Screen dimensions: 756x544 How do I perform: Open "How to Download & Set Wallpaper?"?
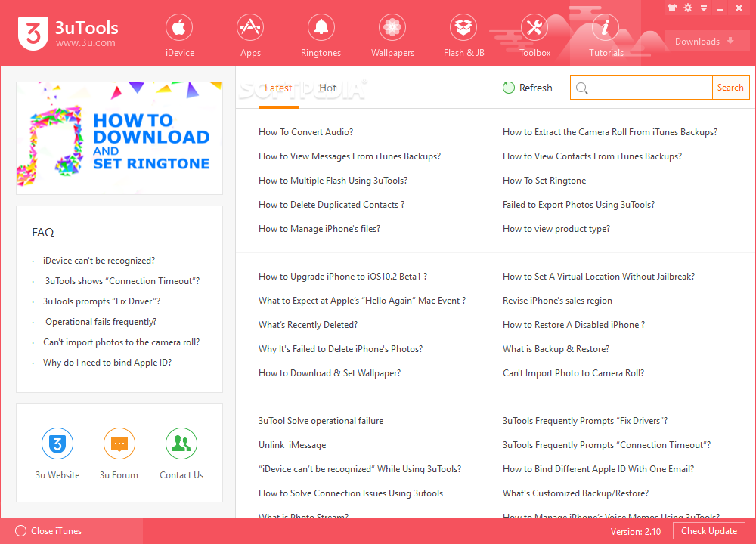click(330, 373)
